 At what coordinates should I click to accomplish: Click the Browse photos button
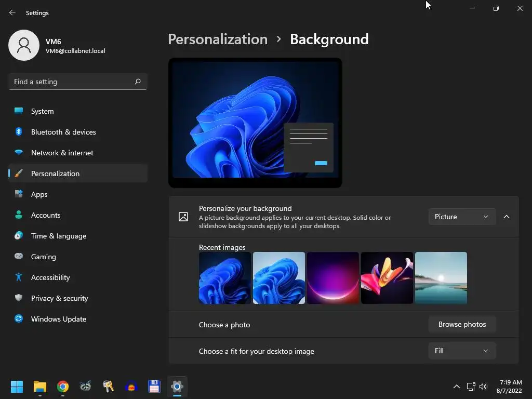point(462,324)
